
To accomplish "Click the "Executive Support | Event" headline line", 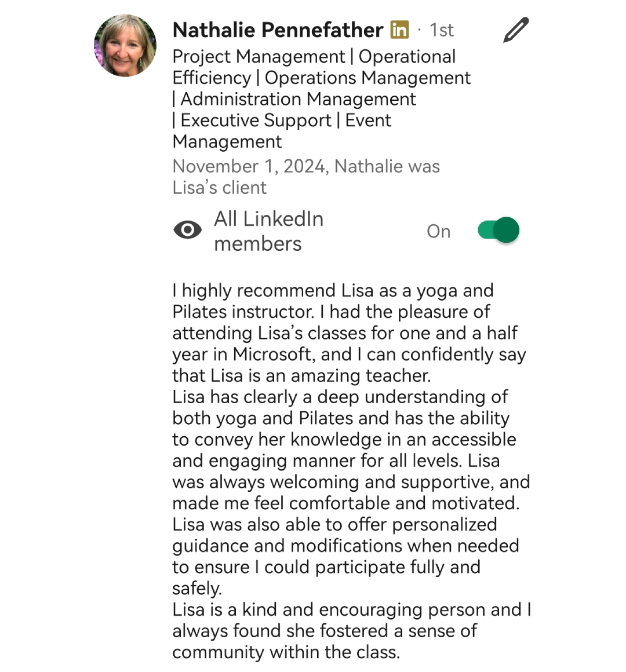I will click(282, 120).
